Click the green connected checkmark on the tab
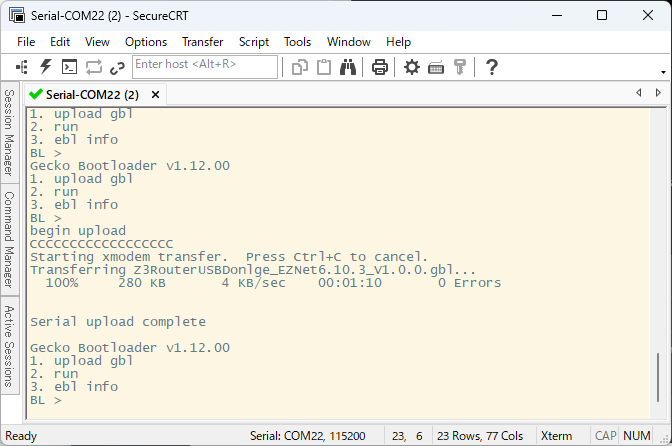Image resolution: width=672 pixels, height=446 pixels. tap(36, 94)
